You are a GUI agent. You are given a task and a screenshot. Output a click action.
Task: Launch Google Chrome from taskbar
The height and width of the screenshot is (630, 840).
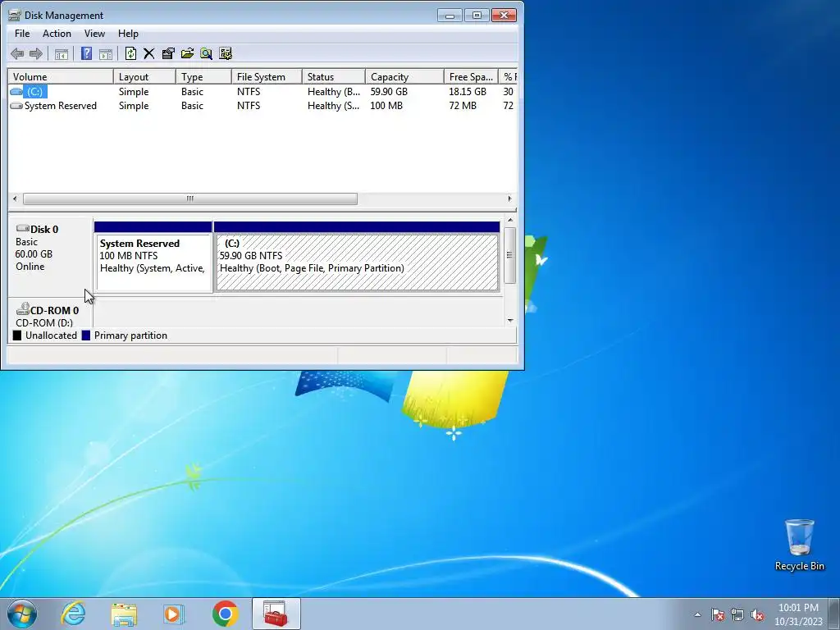tap(225, 614)
